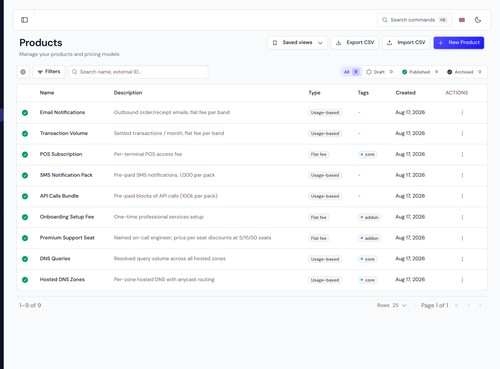
Task: Click published status icon of Hosted DNS Zones
Action: pos(25,280)
